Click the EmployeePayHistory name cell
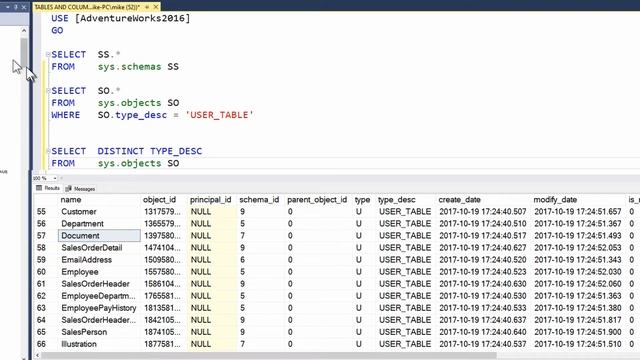This screenshot has width=640, height=360. coord(99,308)
